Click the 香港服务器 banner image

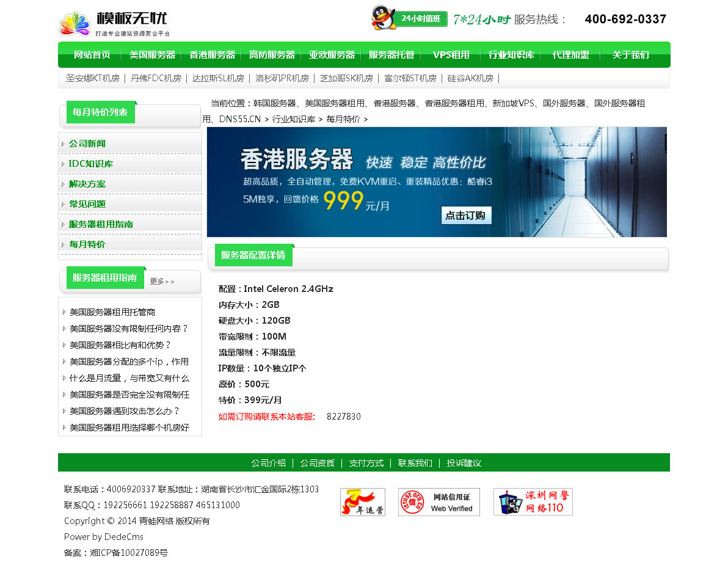(437, 182)
